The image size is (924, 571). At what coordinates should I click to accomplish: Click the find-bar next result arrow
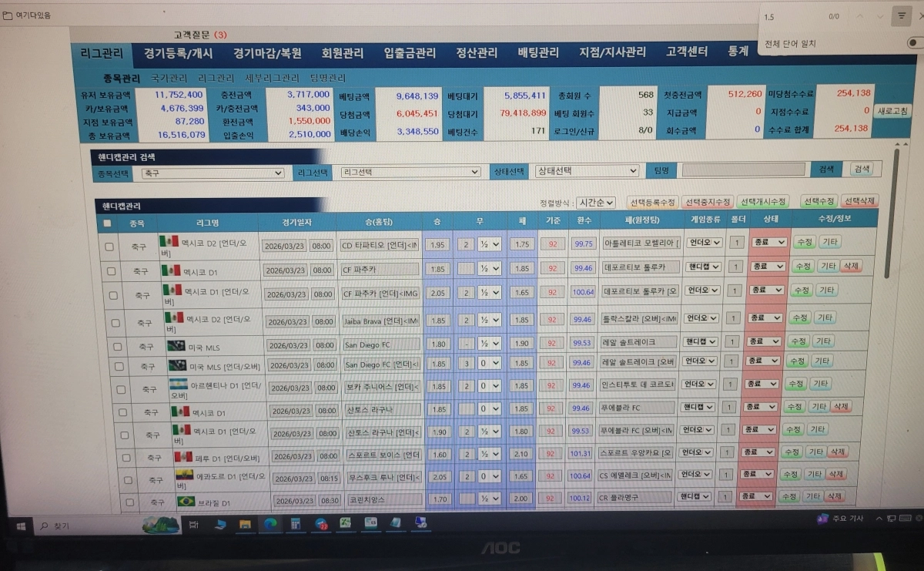882,16
